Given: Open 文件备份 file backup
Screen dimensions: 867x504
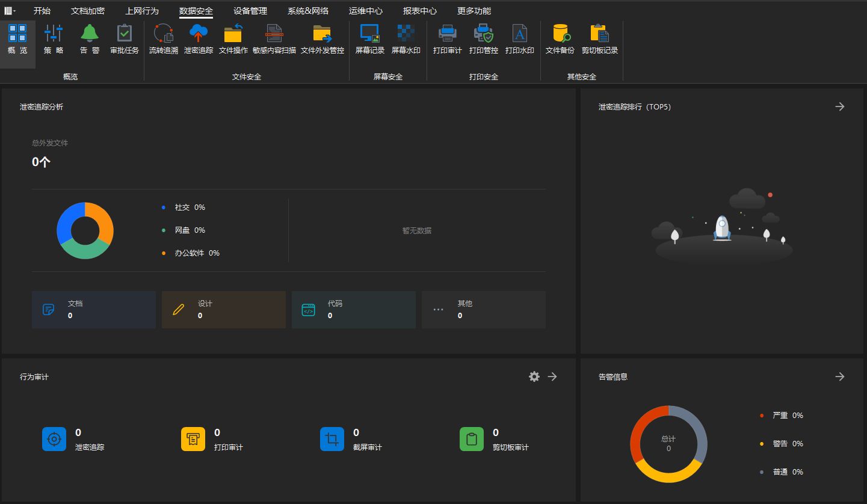Looking at the screenshot, I should pyautogui.click(x=560, y=40).
